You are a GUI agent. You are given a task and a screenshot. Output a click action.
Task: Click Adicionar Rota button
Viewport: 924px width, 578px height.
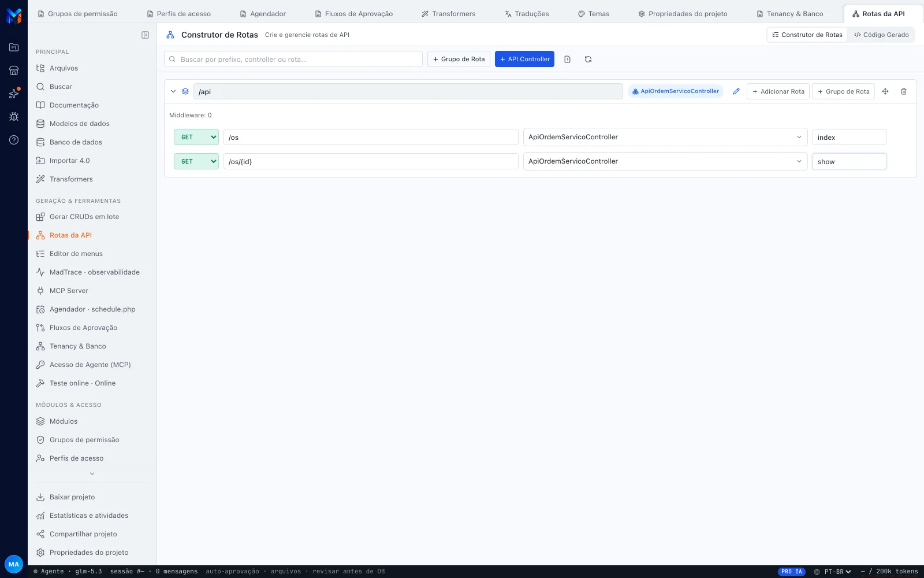tap(778, 91)
